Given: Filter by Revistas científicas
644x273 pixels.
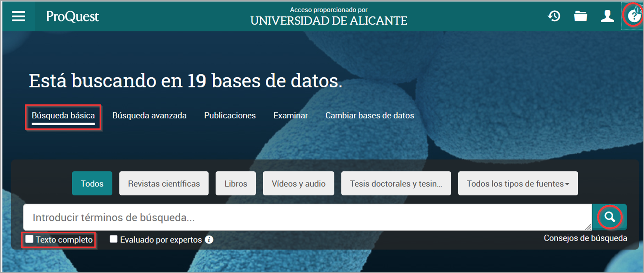Looking at the screenshot, I should coord(164,183).
